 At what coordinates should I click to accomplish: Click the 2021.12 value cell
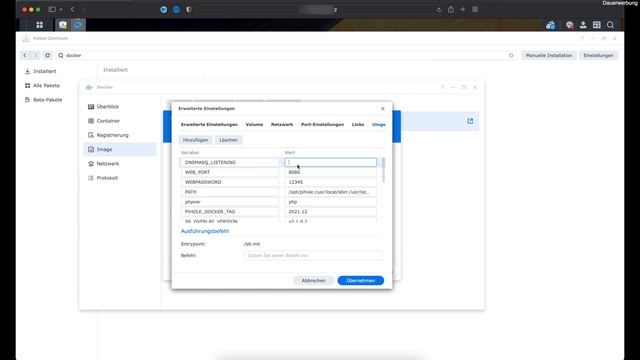point(330,212)
